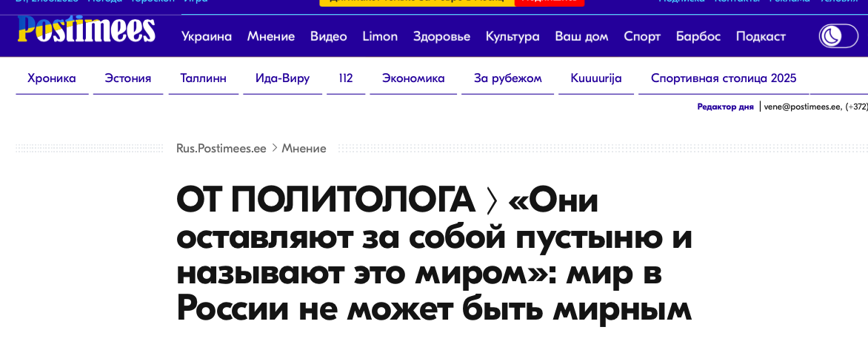Select Мнение in the main navigation bar
The height and width of the screenshot is (347, 868).
271,36
